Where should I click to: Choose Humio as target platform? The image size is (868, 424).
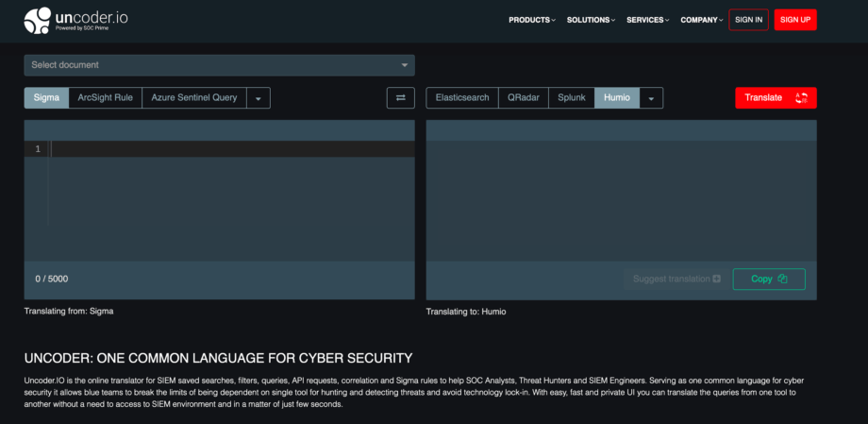pyautogui.click(x=617, y=97)
